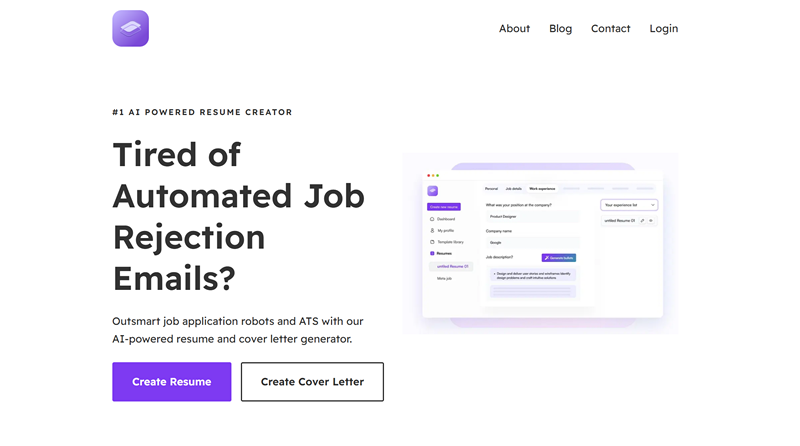Click the Create Resume button

pos(171,382)
